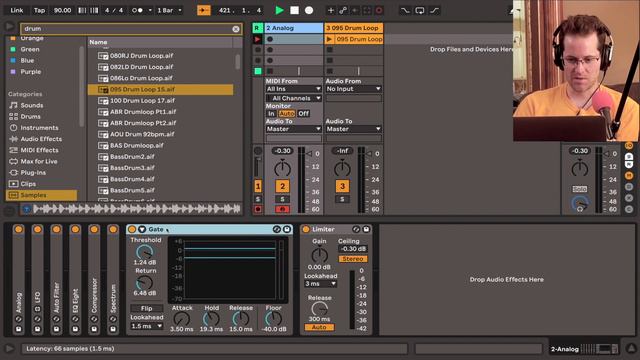
Task: Select 100 Drum Loop 17.aif sample
Action: pos(142,100)
